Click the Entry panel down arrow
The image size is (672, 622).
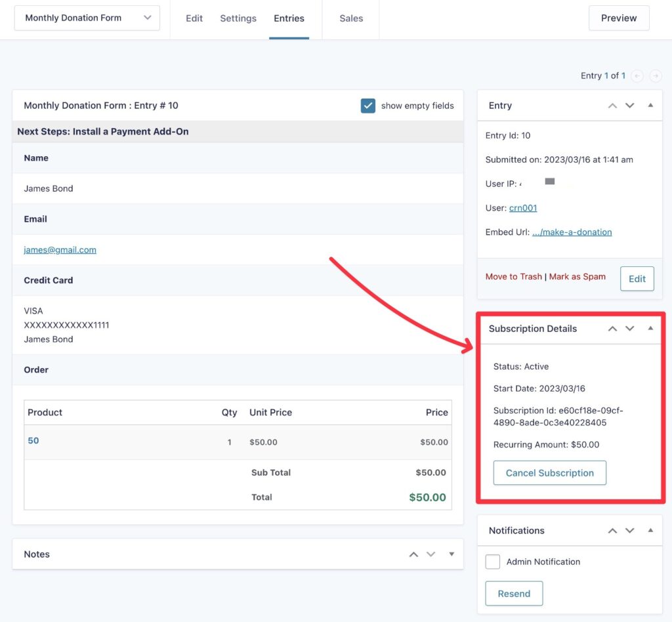click(630, 105)
